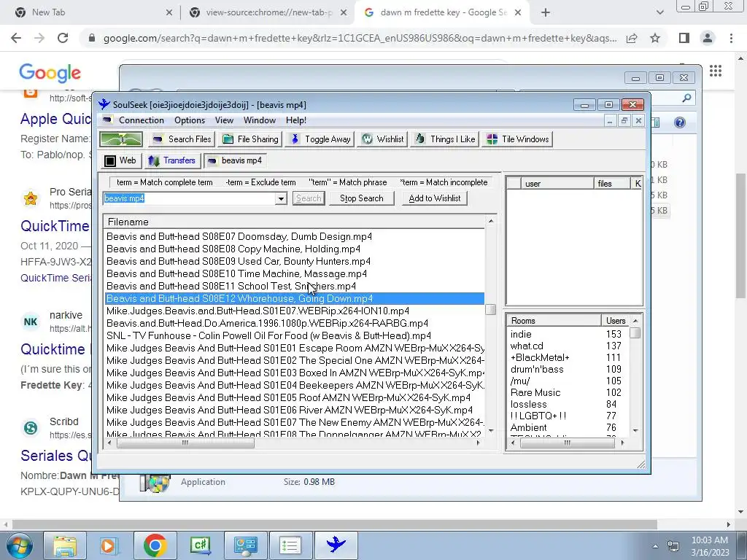Select the drum'n'bass room
The height and width of the screenshot is (560, 747).
click(568, 370)
